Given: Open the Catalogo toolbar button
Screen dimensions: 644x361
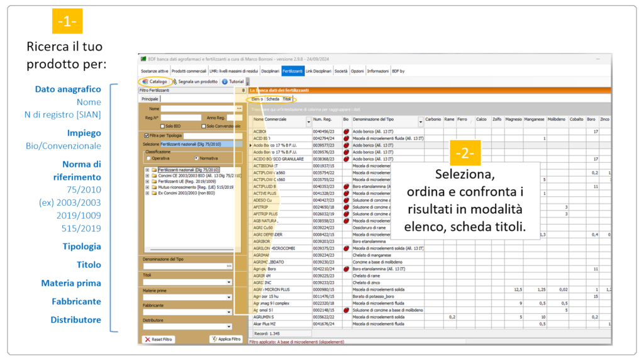Looking at the screenshot, I should click(155, 82).
